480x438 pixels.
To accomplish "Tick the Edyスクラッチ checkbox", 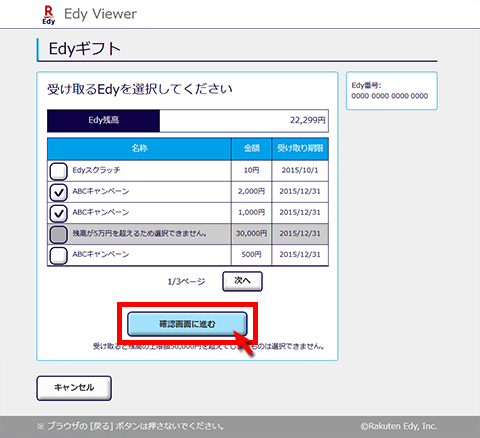I will point(58,171).
